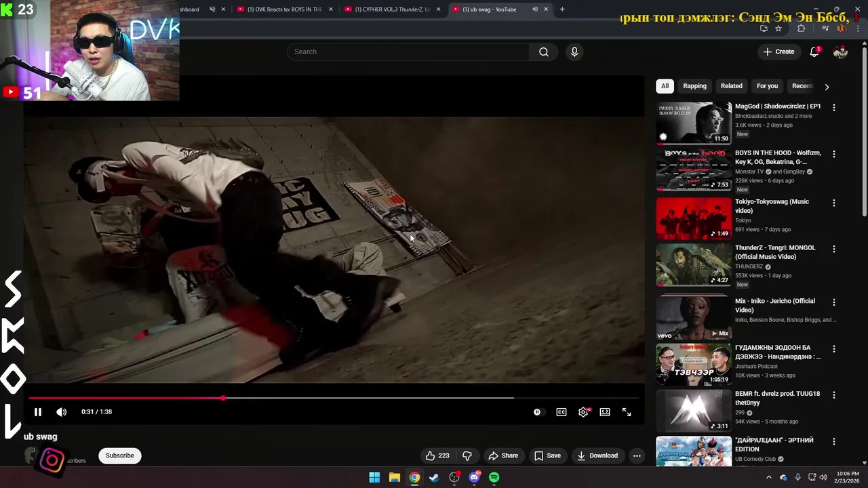Open Spotify from taskbar
868x488 pixels.
(494, 477)
